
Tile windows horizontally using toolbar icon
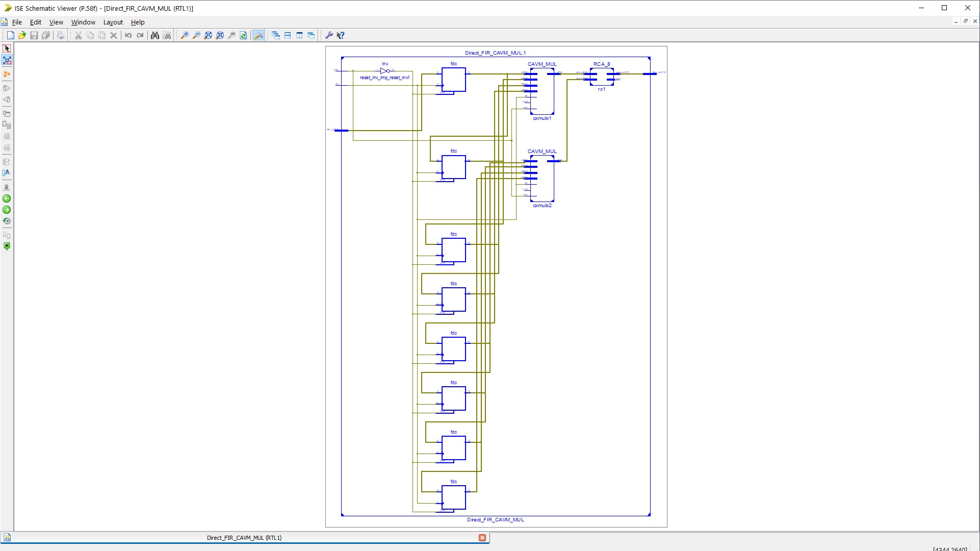tap(288, 35)
